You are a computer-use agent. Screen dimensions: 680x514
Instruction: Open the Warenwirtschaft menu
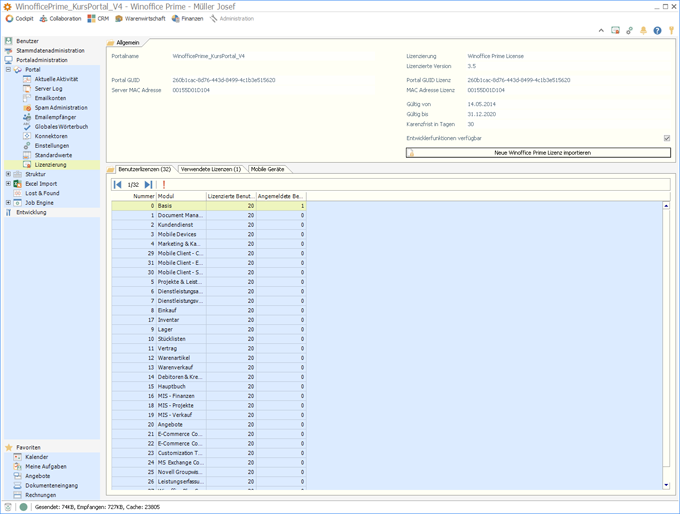140,19
